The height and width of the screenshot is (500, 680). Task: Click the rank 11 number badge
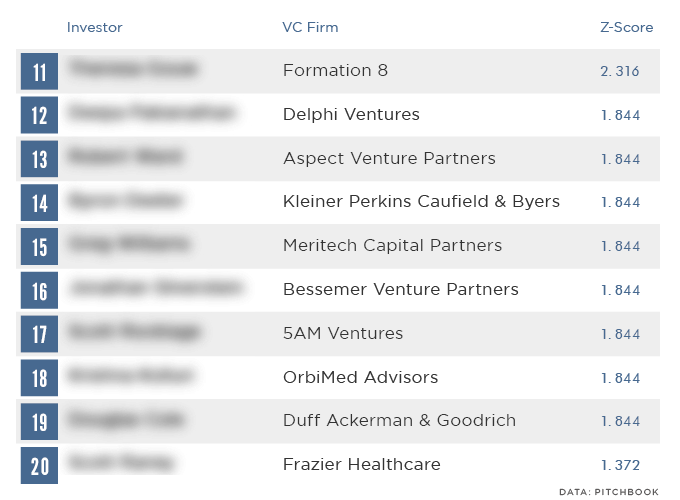click(39, 72)
